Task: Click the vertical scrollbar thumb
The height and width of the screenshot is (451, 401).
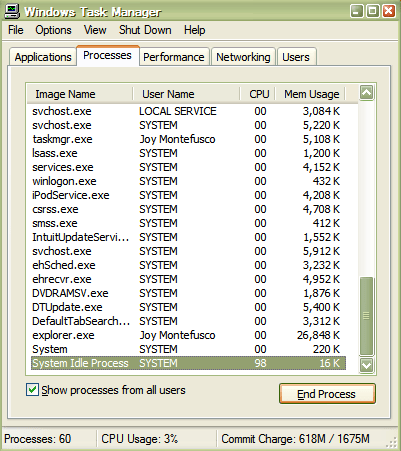Action: (x=366, y=316)
